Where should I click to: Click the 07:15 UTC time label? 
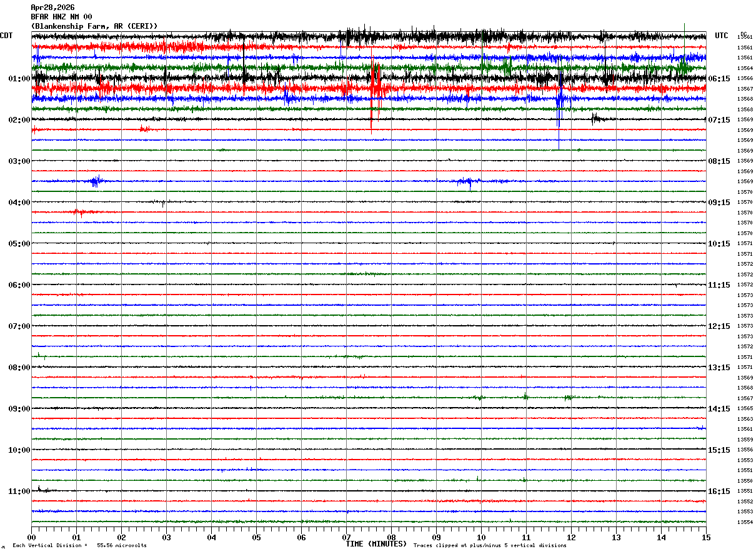pos(719,120)
